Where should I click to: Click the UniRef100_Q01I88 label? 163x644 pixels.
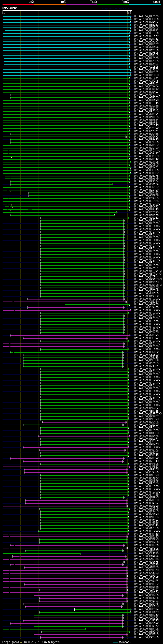click(x=146, y=75)
